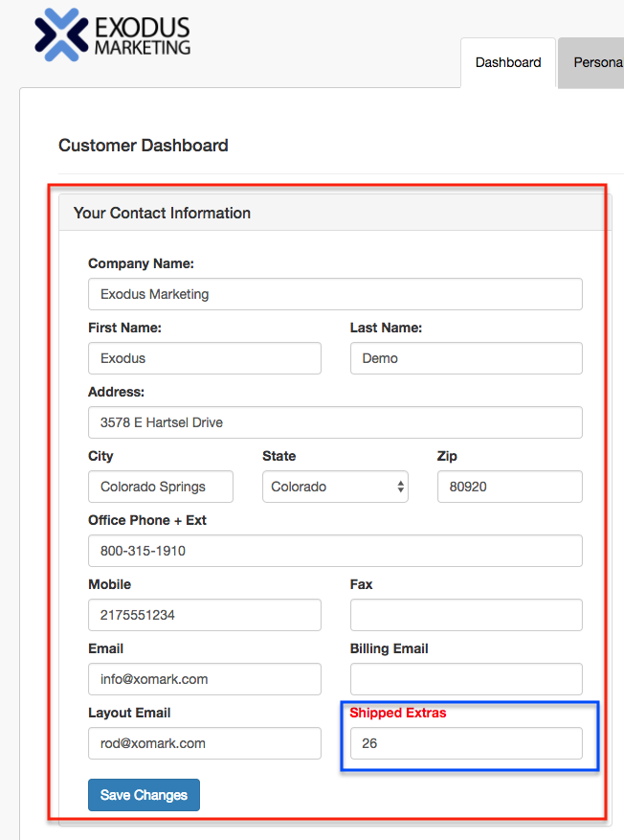Screen dimensions: 624x840
Task: Click the State label
Action: pyautogui.click(x=279, y=456)
